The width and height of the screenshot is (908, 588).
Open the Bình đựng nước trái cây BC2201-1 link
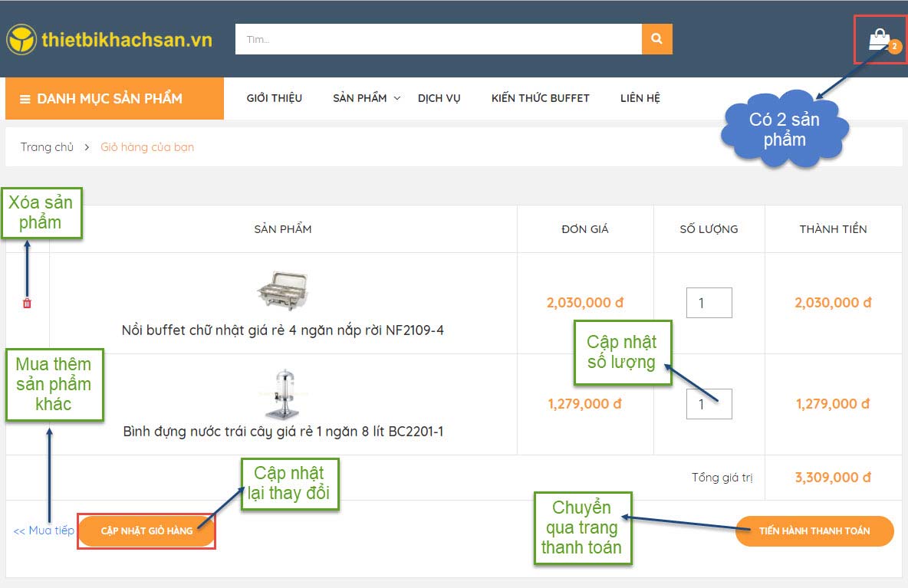pos(282,432)
